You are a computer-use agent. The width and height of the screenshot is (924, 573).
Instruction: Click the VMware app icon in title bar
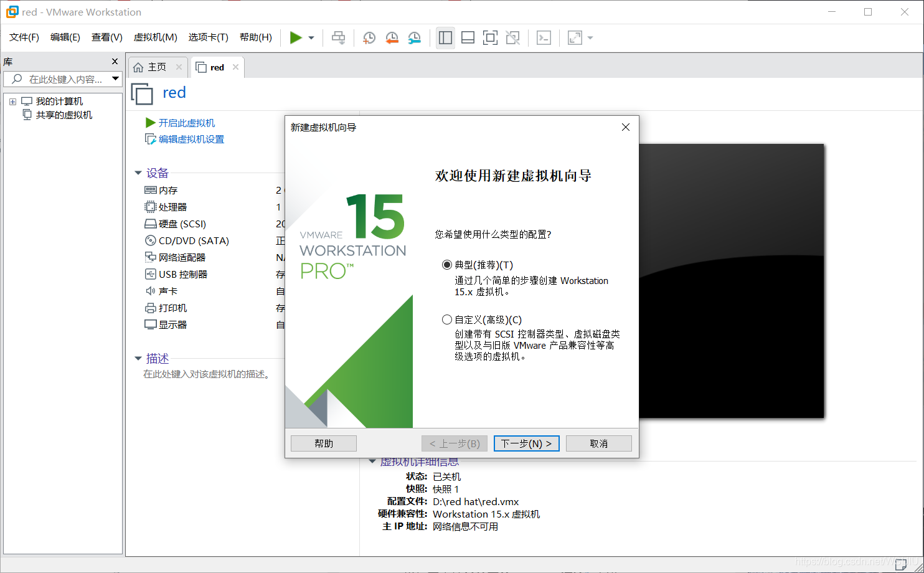[12, 12]
